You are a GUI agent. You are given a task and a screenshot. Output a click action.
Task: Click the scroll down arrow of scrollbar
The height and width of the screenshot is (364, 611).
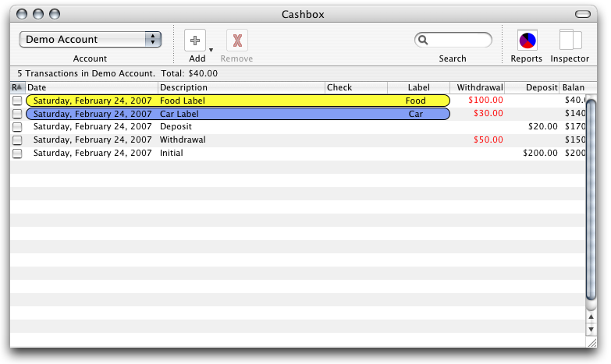591,329
